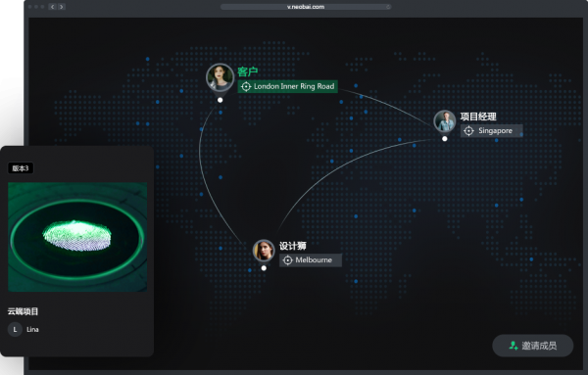Click the 云端项目 project title
Screen dimensions: 588x375
point(23,311)
